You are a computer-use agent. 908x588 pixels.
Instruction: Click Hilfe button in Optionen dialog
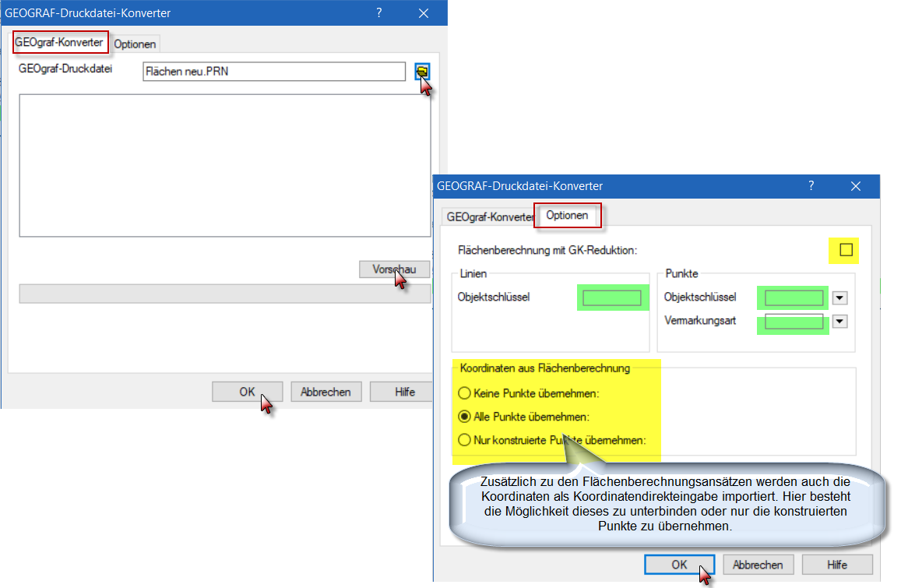coord(837,565)
